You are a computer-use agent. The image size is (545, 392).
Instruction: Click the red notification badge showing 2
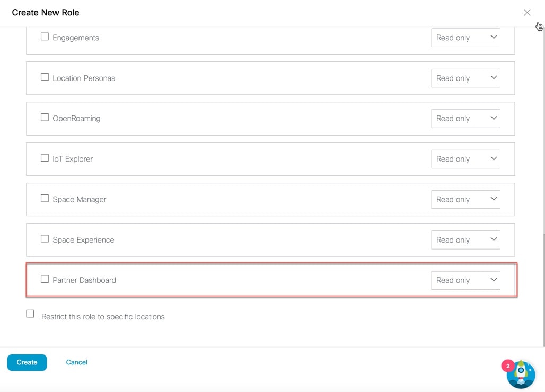point(508,366)
